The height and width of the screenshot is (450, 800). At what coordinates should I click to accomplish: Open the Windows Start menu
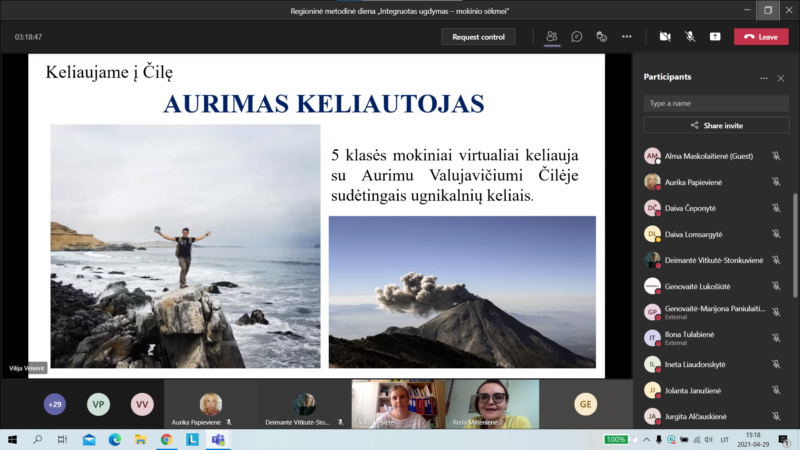12,439
